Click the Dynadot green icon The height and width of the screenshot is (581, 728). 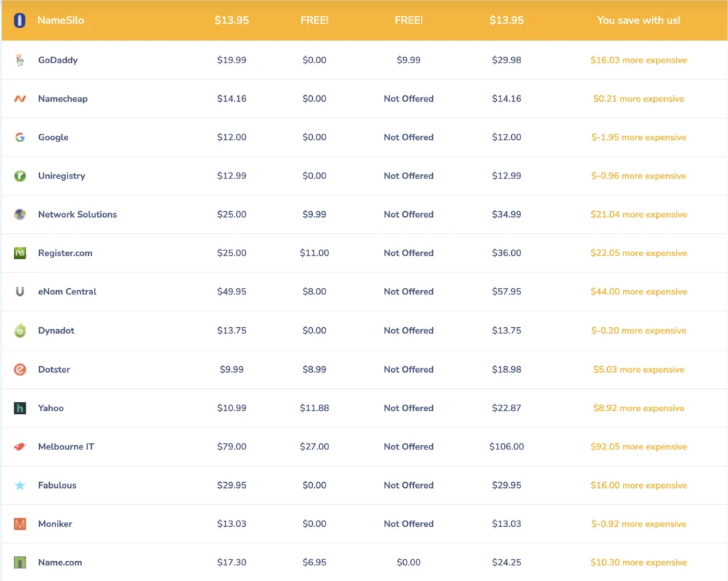point(20,330)
